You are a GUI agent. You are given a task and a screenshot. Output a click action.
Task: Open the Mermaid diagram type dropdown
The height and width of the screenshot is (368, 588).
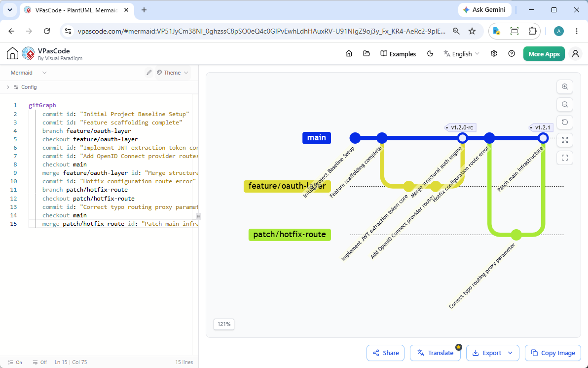29,73
